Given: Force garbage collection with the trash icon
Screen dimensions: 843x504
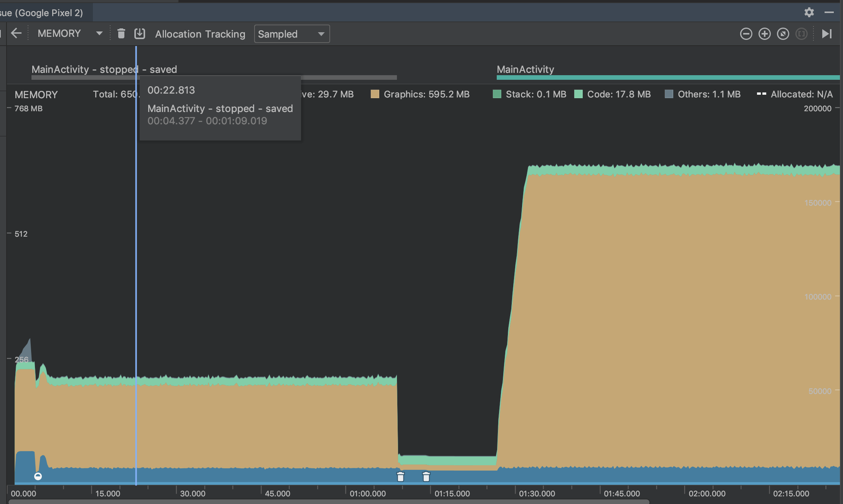Looking at the screenshot, I should [x=121, y=34].
